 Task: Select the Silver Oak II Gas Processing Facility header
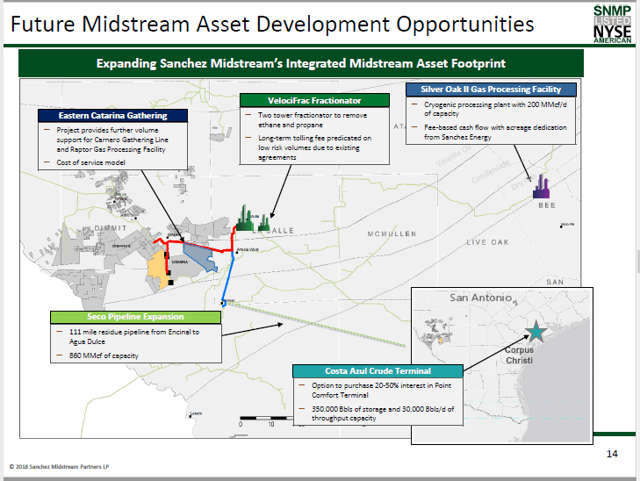click(491, 89)
